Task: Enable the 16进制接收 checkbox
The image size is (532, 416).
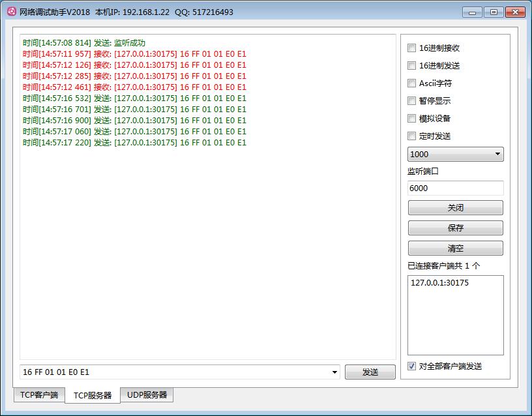Action: pyautogui.click(x=411, y=48)
